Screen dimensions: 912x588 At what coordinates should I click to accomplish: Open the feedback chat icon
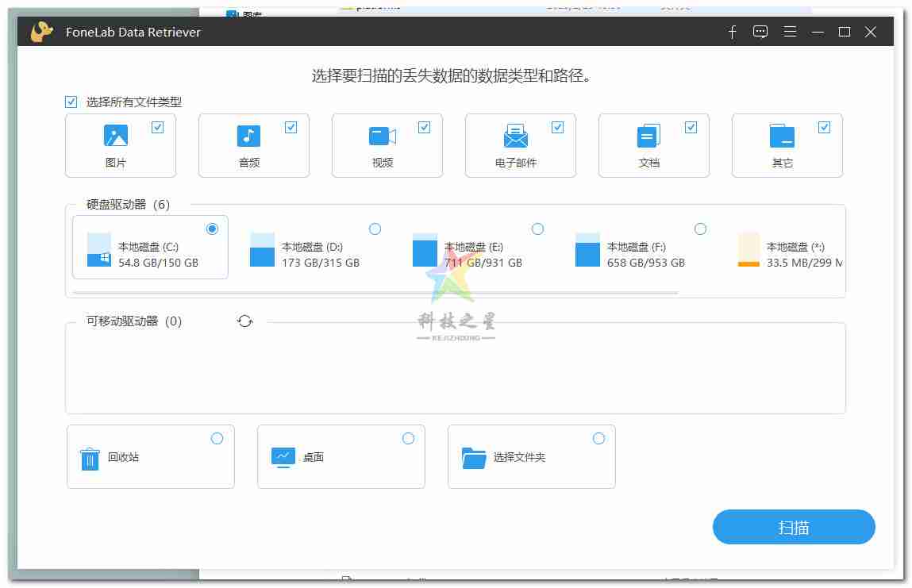pos(760,33)
